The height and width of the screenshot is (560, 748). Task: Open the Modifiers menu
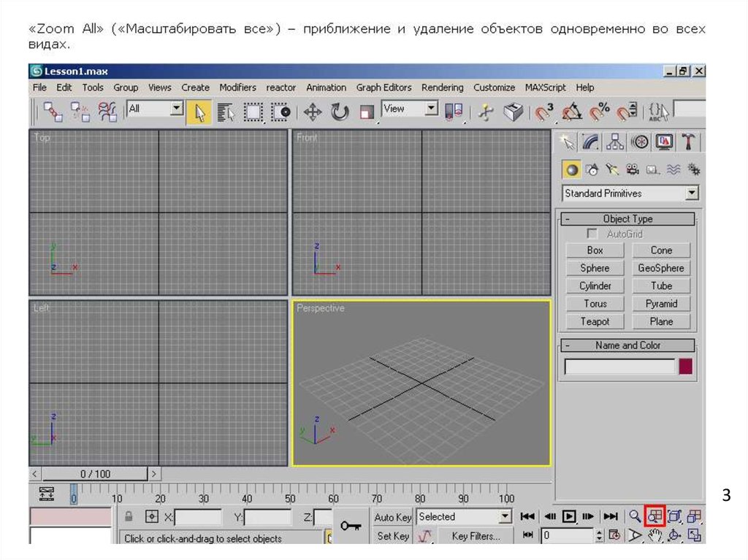click(237, 88)
